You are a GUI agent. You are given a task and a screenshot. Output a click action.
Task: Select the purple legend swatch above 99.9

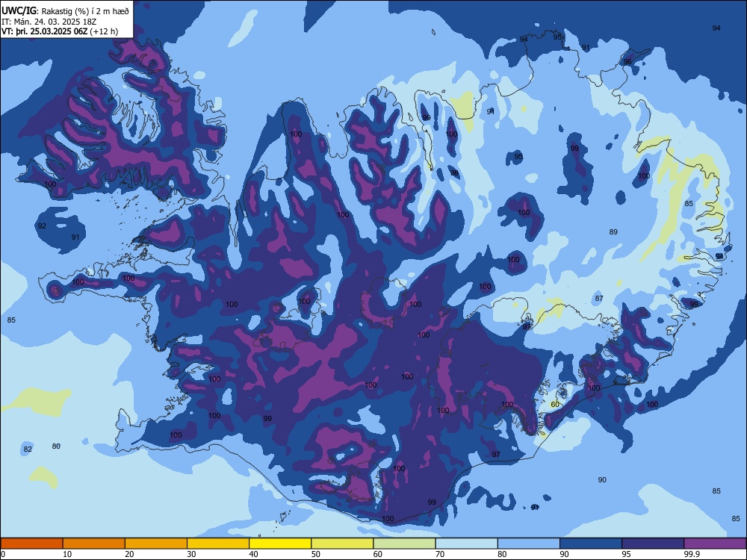pyautogui.click(x=715, y=544)
